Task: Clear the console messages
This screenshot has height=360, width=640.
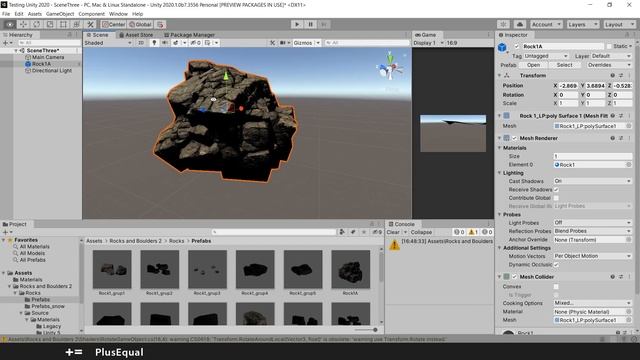Action: [x=393, y=232]
